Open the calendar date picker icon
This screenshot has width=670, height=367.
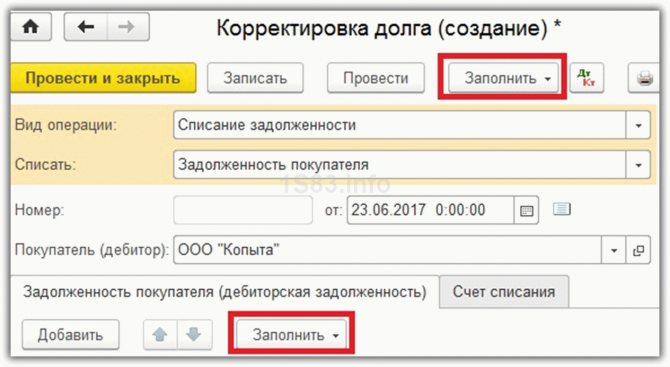[526, 210]
